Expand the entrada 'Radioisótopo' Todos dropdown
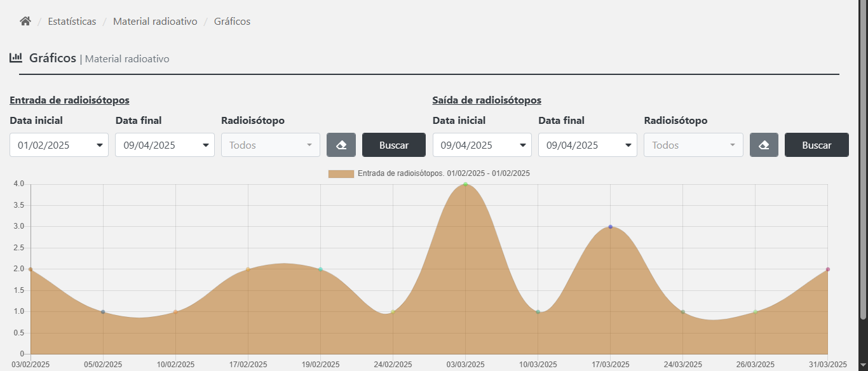Image resolution: width=868 pixels, height=371 pixels. (x=270, y=145)
